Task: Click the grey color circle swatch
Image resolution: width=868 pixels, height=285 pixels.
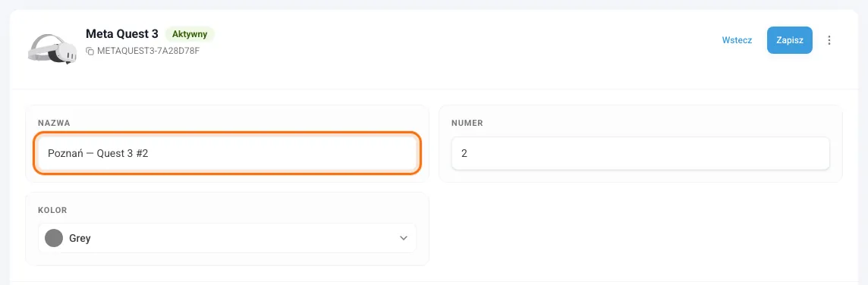Action: click(x=54, y=238)
